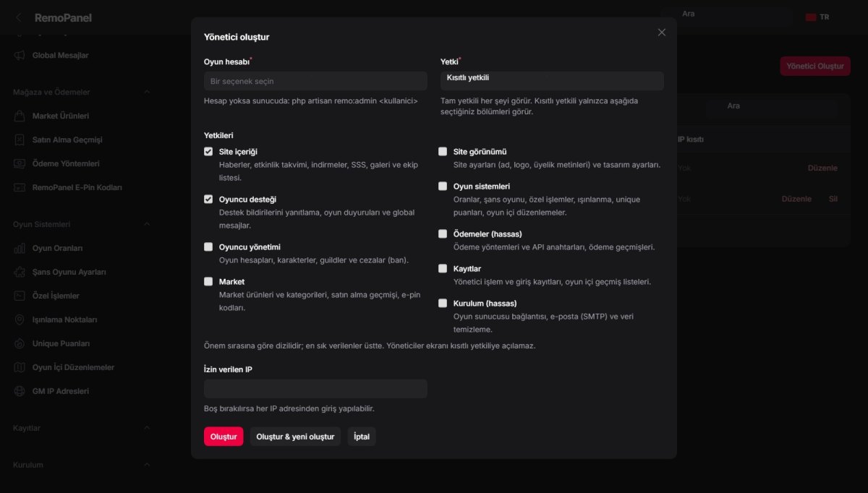868x493 pixels.
Task: Focus the İzin verilen IP field
Action: point(315,389)
